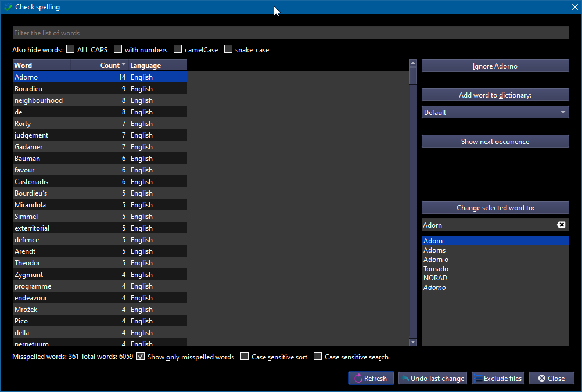Select the word exterritorial in the list
Viewport: 582px width, 392px height.
(100, 228)
